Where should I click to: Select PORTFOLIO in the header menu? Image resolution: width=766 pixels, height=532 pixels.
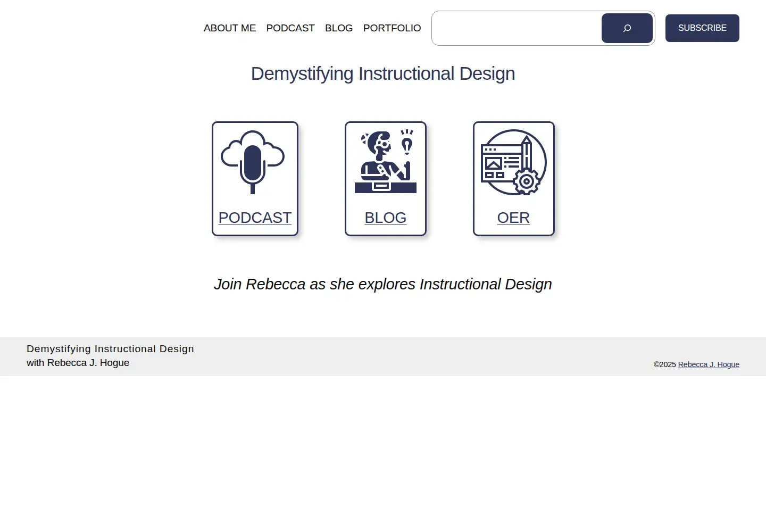click(392, 28)
